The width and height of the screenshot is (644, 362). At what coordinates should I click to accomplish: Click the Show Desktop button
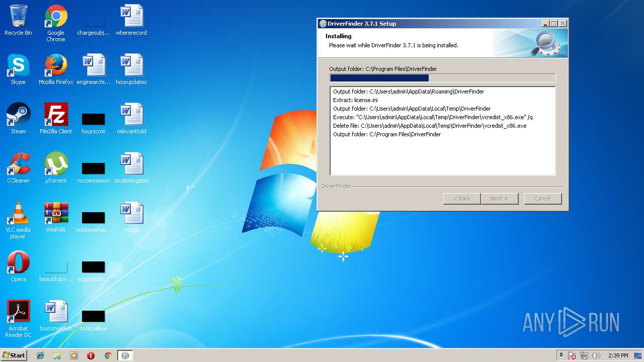click(x=639, y=355)
